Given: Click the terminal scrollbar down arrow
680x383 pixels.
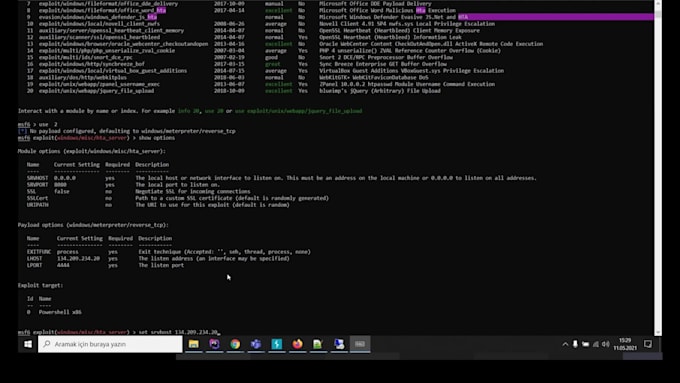Looking at the screenshot, I should coord(658,333).
